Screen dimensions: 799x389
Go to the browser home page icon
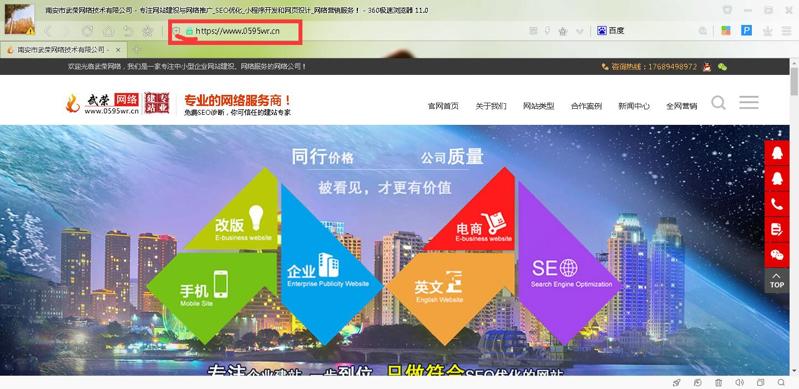point(108,31)
